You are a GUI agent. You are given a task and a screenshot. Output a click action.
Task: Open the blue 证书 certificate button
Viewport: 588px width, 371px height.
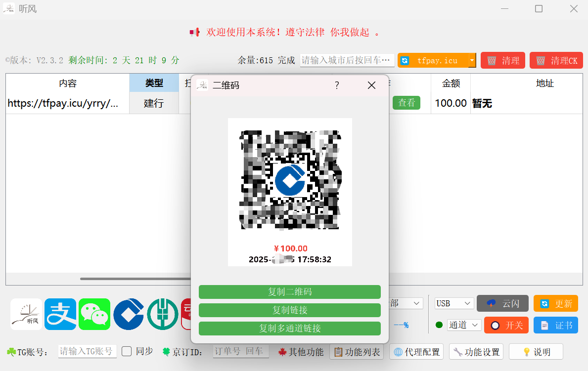point(555,325)
